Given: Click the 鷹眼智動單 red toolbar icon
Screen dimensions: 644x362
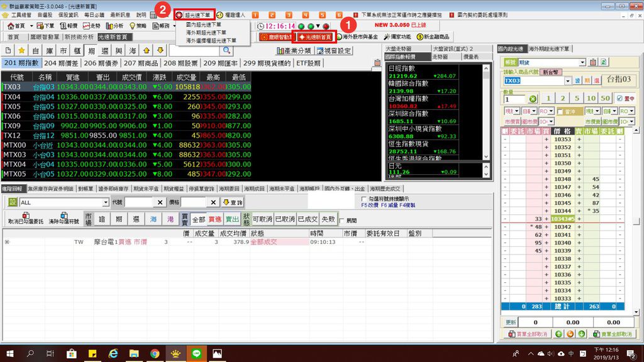Looking at the screenshot, I should 275,37.
